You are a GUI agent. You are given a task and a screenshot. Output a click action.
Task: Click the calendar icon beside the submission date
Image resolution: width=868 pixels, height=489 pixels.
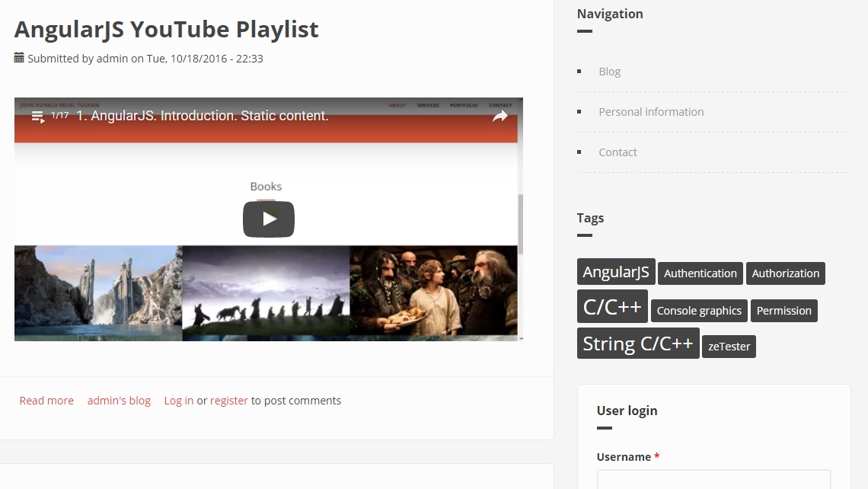click(x=19, y=58)
